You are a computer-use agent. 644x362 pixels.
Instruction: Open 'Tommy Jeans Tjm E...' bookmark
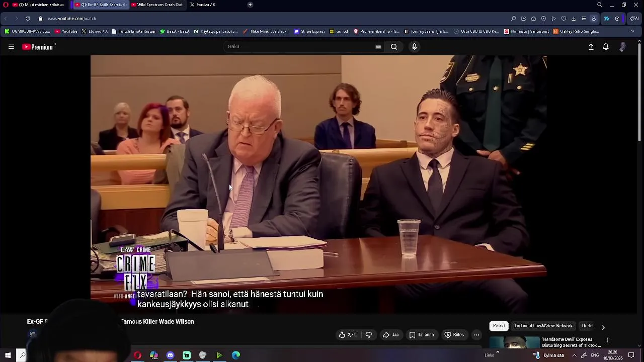(x=426, y=31)
